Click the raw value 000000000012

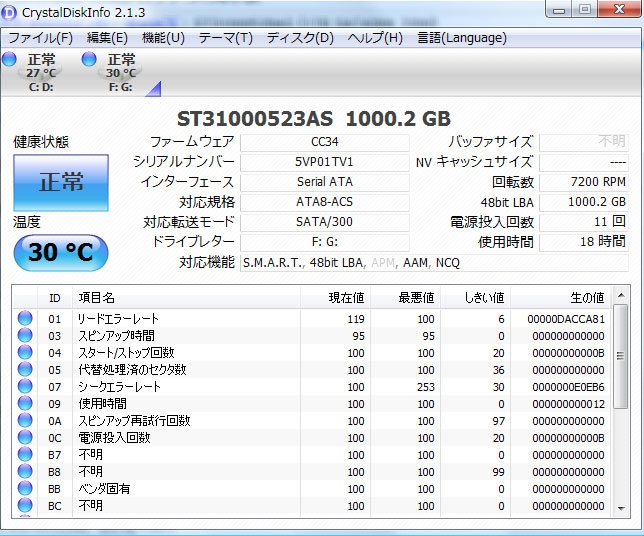(x=568, y=404)
